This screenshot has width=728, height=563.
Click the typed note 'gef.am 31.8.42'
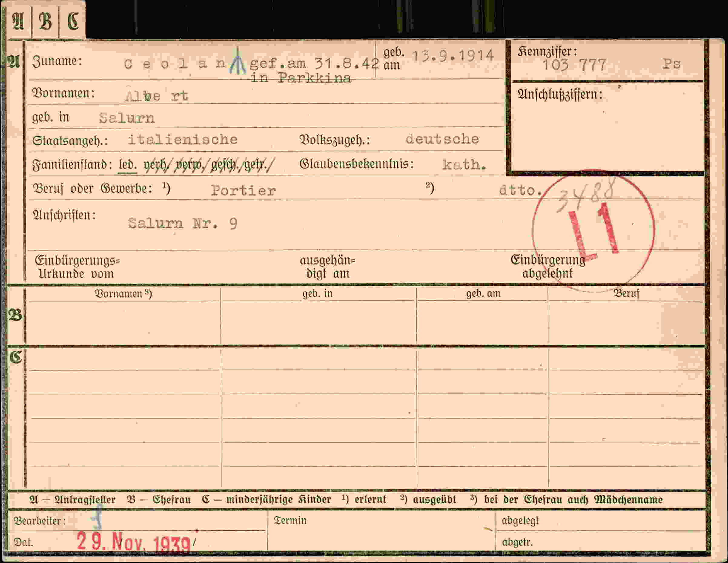314,63
